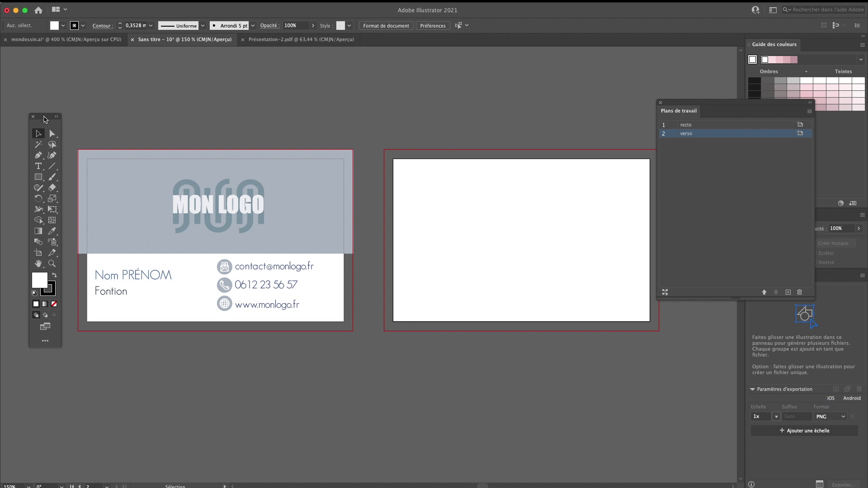Open Plans de travail panel menu
Viewport: 868px width, 488px height.
point(810,111)
